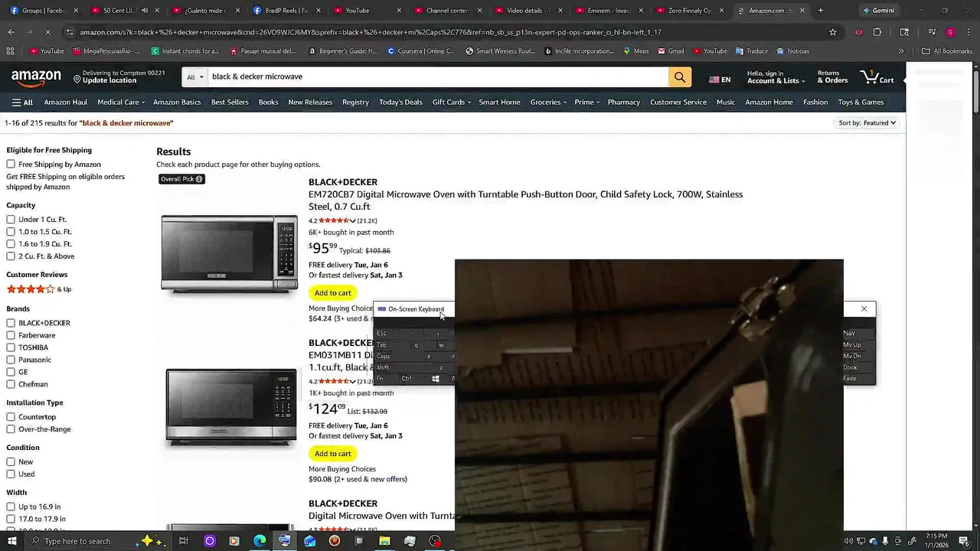The width and height of the screenshot is (980, 551).
Task: Check the Used condition filter
Action: (11, 474)
